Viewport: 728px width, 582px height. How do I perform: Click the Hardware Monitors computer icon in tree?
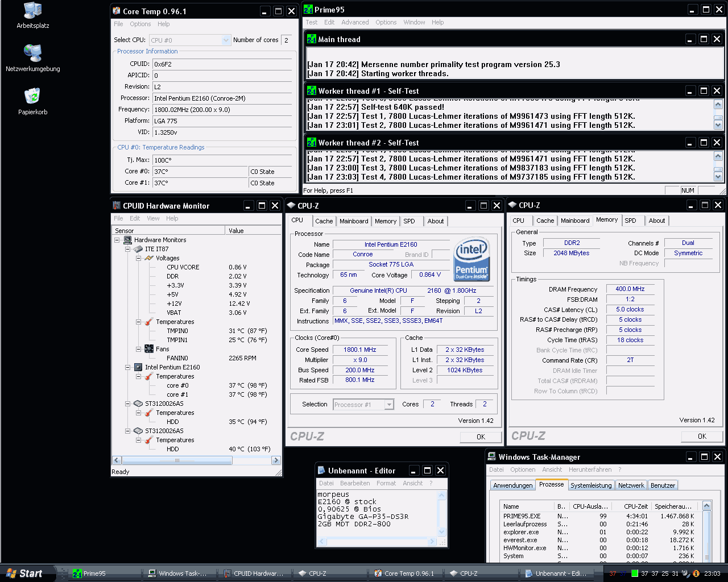pos(128,240)
